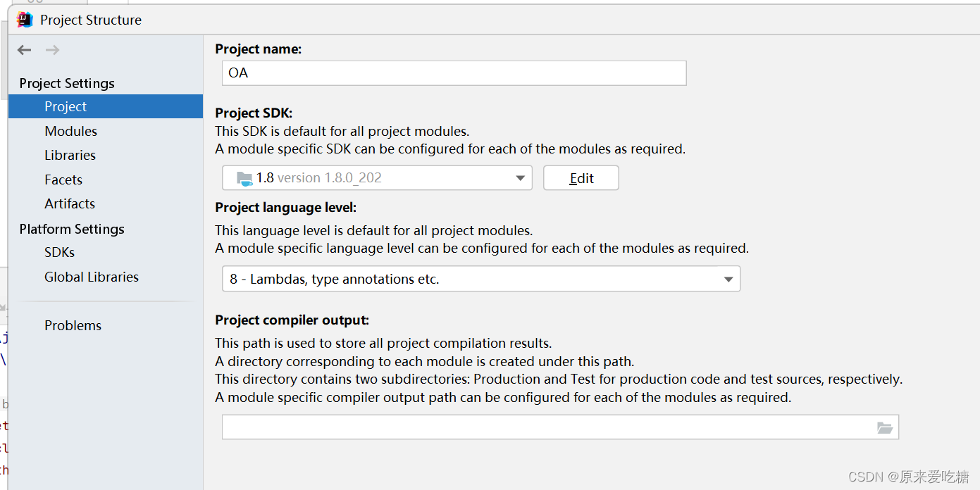
Task: Select Project in Project Settings
Action: pyautogui.click(x=65, y=106)
